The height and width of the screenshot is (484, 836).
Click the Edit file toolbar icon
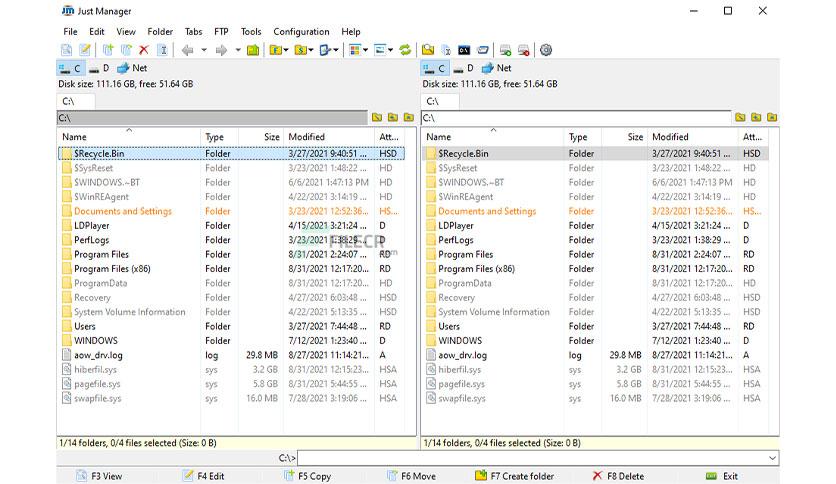click(84, 50)
